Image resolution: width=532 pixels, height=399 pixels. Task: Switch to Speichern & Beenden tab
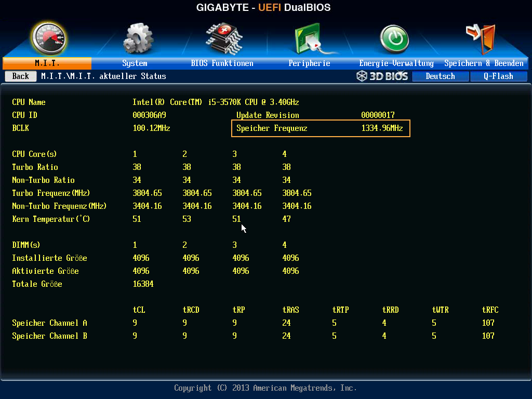[484, 63]
